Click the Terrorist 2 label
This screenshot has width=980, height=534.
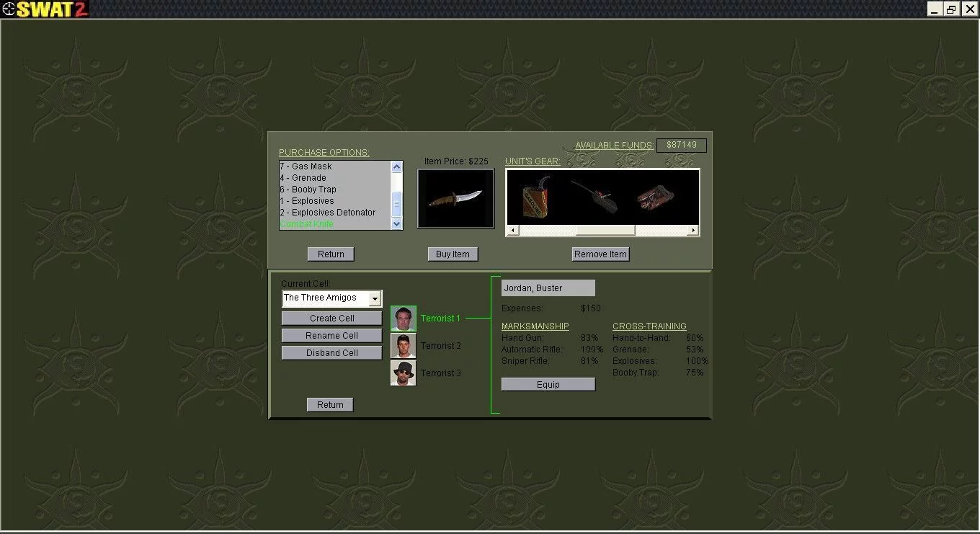tap(441, 346)
